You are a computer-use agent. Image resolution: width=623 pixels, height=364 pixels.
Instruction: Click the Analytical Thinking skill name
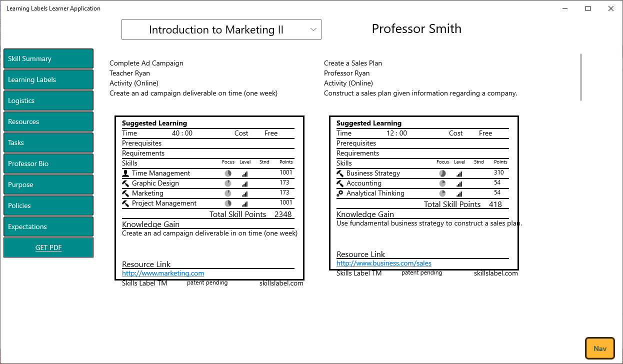click(x=375, y=193)
